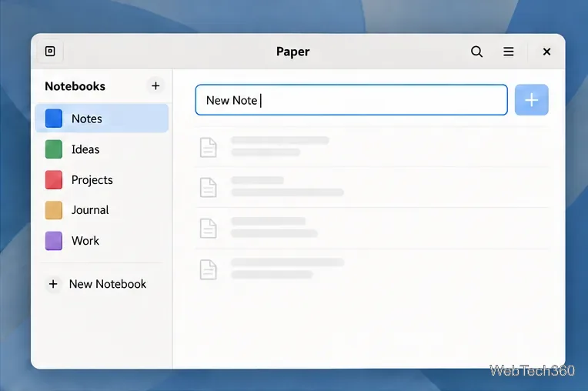Select the Notes notebook
Viewport: 588px width, 391px height.
pyautogui.click(x=102, y=119)
